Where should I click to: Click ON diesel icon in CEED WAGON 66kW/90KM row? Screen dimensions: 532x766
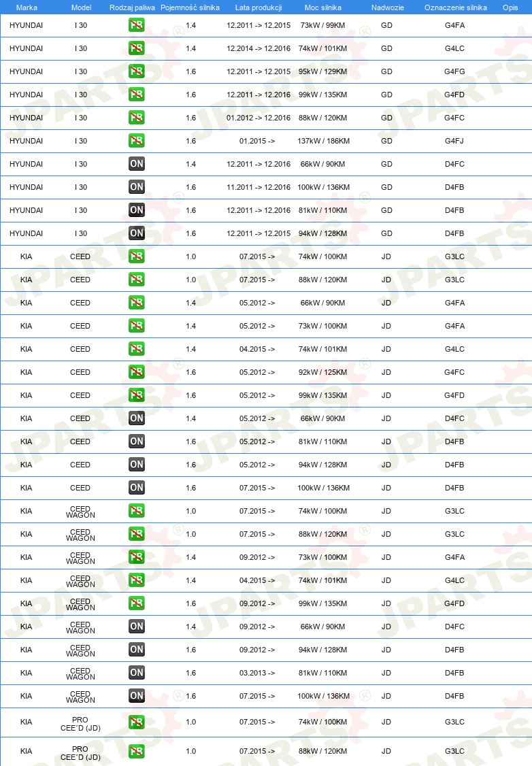[x=136, y=627]
